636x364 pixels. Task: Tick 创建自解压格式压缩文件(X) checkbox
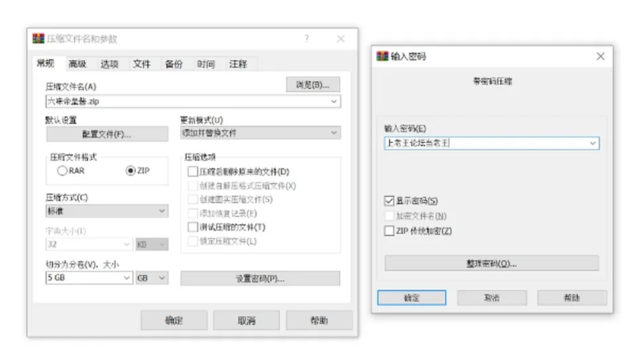pos(193,186)
